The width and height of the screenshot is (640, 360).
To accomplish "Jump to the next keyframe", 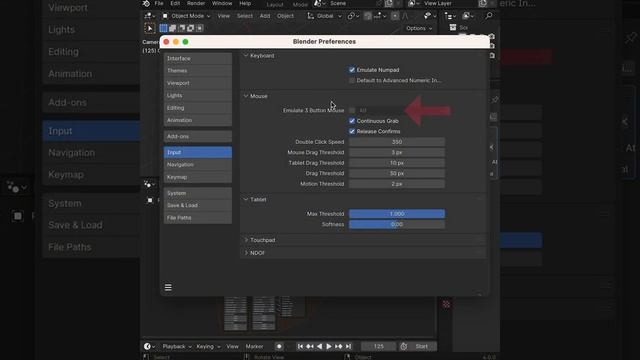I will tap(338, 347).
